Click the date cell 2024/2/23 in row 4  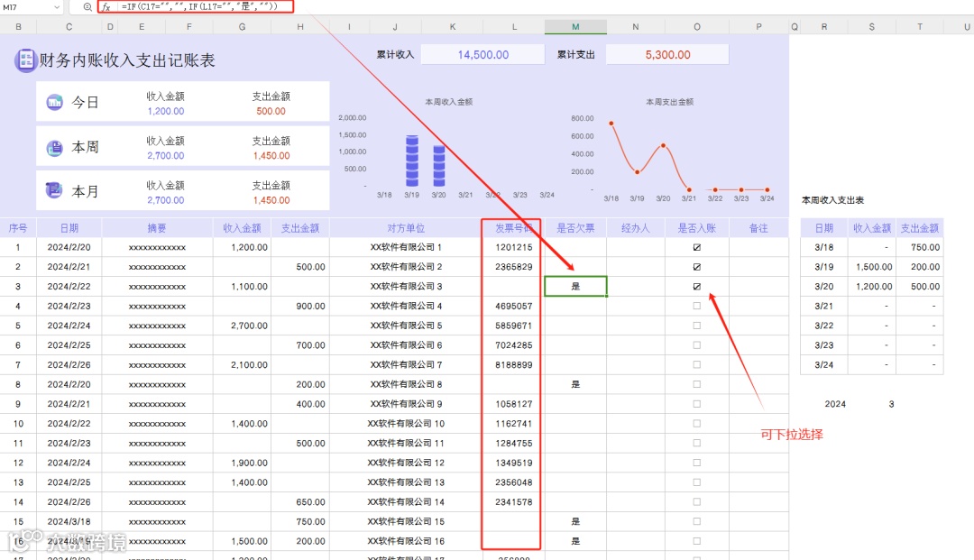(x=69, y=306)
